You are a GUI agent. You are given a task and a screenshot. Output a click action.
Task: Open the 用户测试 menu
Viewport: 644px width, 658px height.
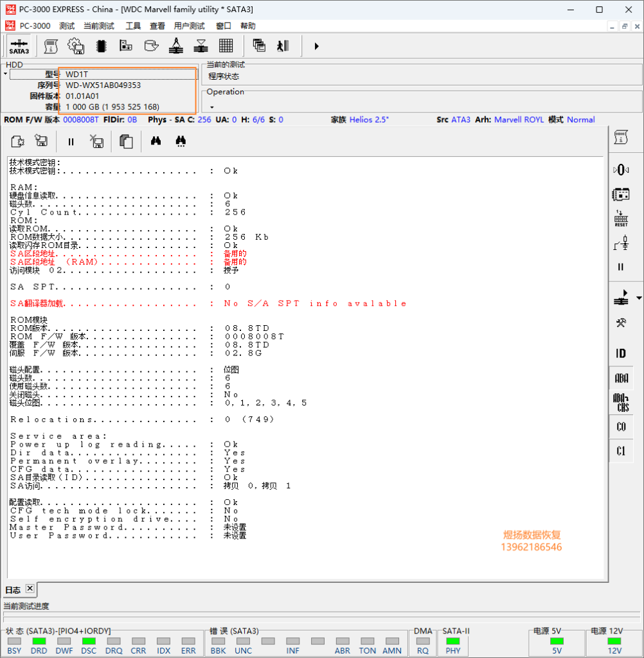coord(190,26)
